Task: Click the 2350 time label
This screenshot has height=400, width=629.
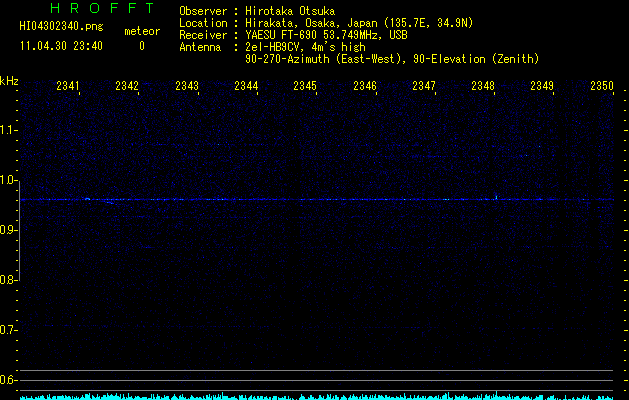Action: [x=602, y=86]
